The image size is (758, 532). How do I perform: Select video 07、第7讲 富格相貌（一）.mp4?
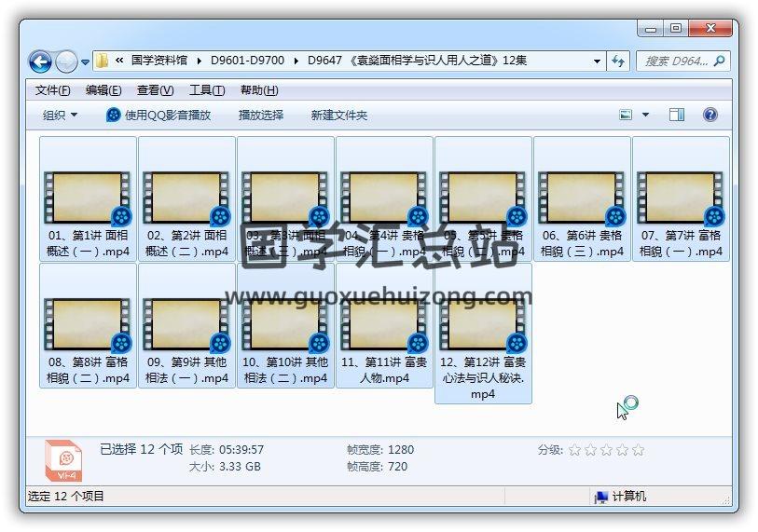click(x=681, y=199)
